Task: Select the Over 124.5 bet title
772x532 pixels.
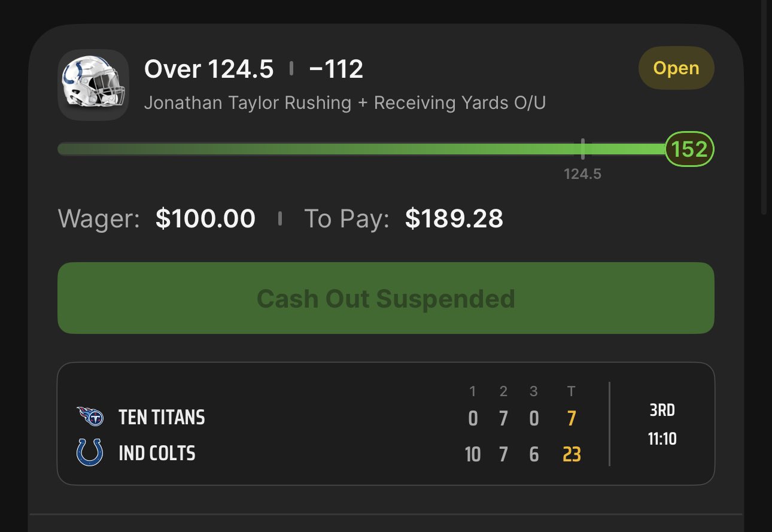Action: tap(209, 69)
